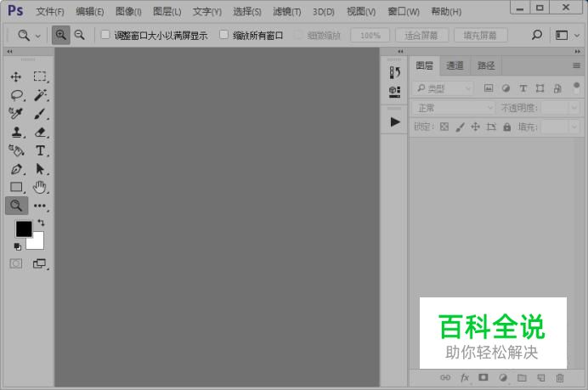Swap foreground and background colors
This screenshot has width=588, height=390.
42,223
